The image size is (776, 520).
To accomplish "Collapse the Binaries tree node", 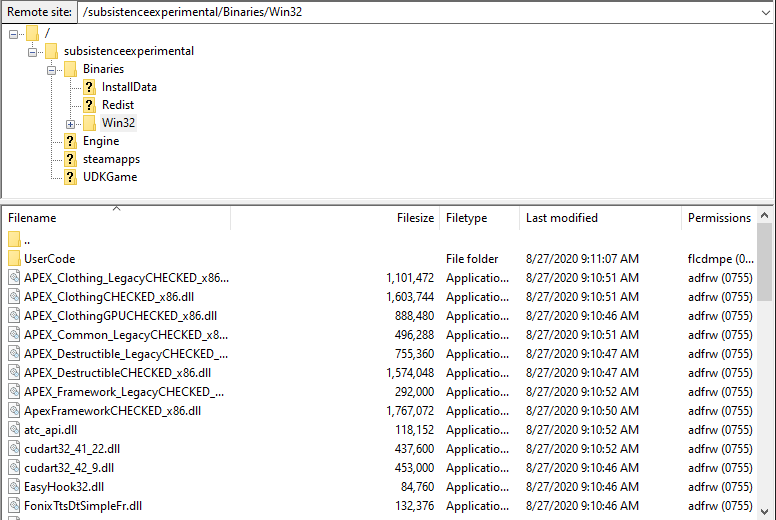I will [x=51, y=70].
